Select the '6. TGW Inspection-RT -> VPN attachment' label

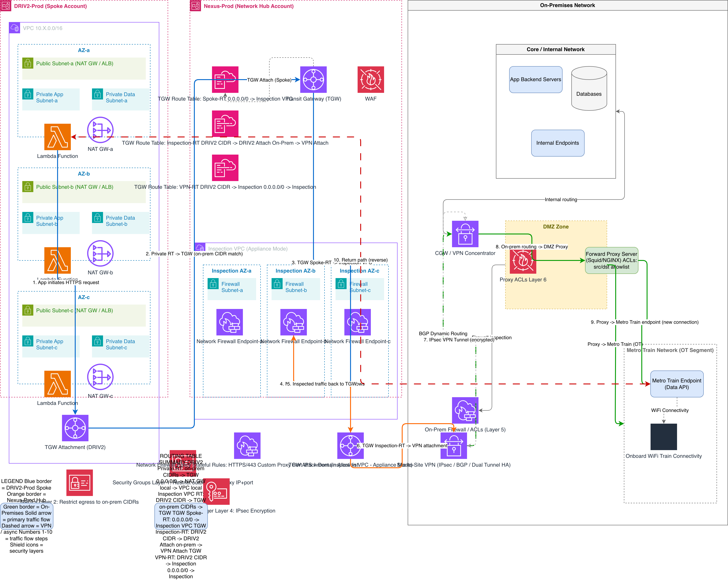402,446
